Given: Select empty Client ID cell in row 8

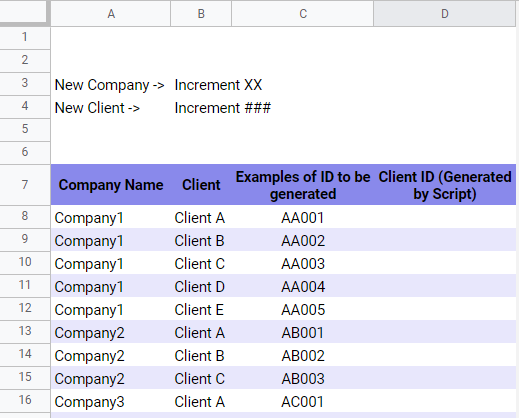Looking at the screenshot, I should [x=445, y=217].
